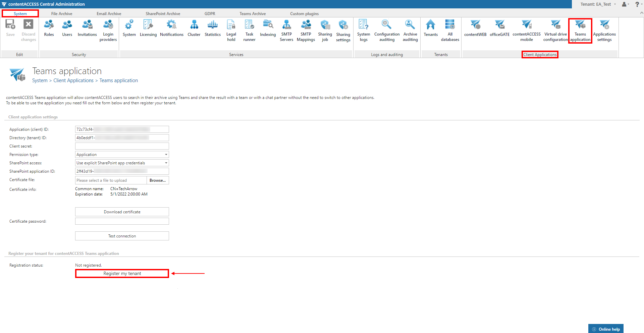Switch to the GDPR tab
The width and height of the screenshot is (644, 333).
pyautogui.click(x=210, y=14)
